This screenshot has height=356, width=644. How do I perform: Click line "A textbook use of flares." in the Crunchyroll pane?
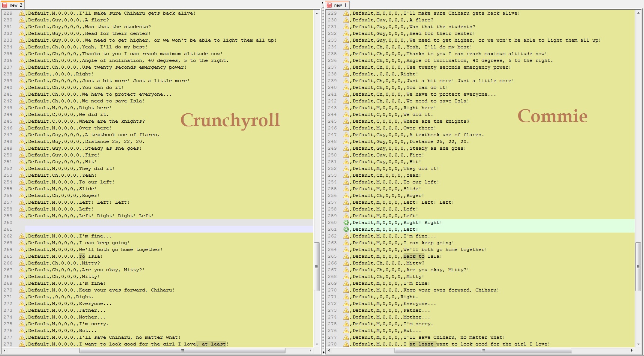tap(122, 135)
